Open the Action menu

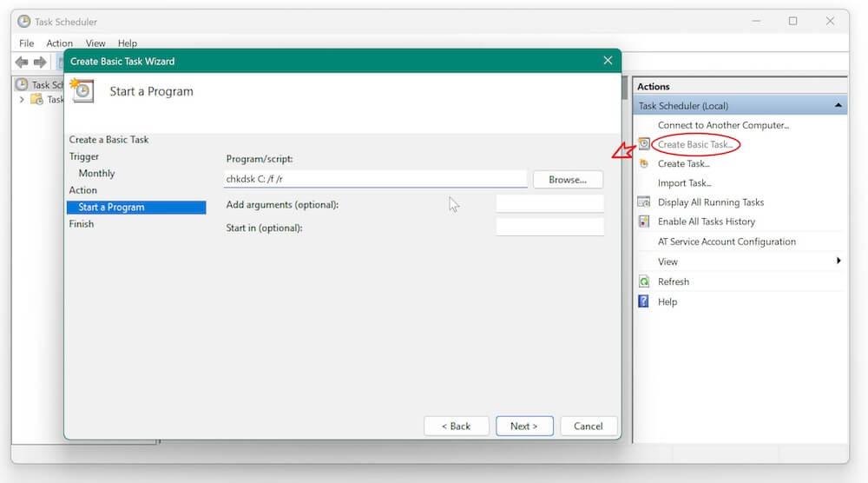pos(59,43)
